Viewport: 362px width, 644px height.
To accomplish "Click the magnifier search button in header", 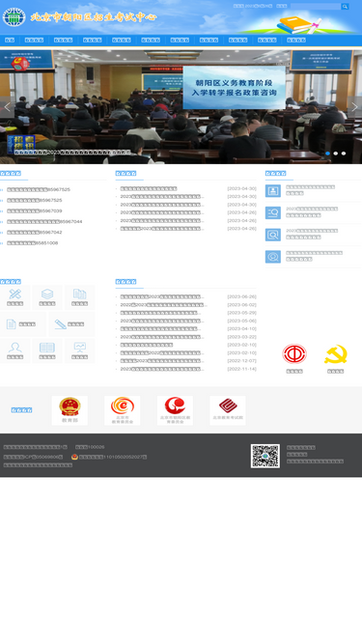I will (x=345, y=6).
